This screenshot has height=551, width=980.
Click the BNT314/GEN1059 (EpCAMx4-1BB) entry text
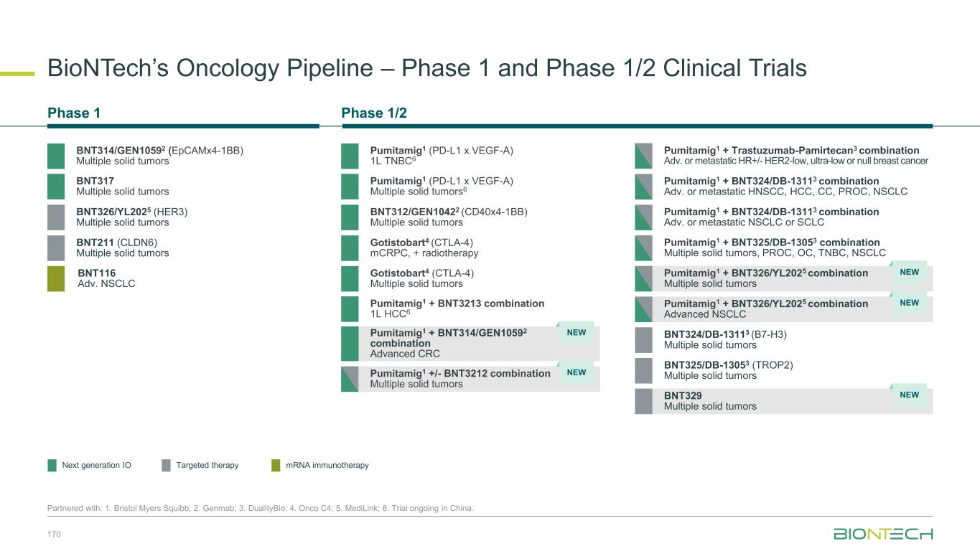159,156
